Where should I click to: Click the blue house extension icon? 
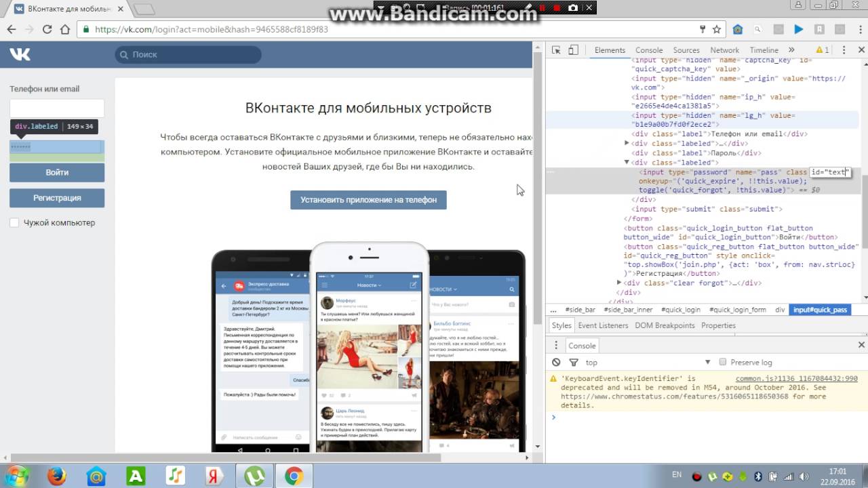738,29
